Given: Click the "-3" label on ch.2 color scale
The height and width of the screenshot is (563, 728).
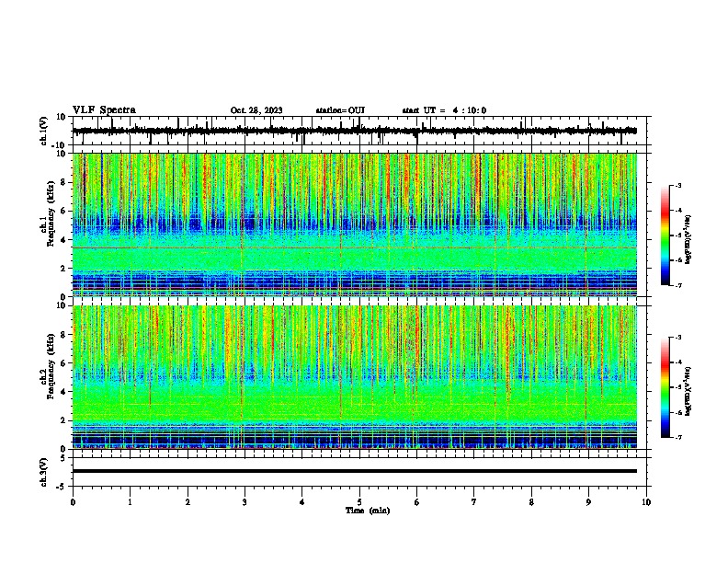Looking at the screenshot, I should point(677,338).
